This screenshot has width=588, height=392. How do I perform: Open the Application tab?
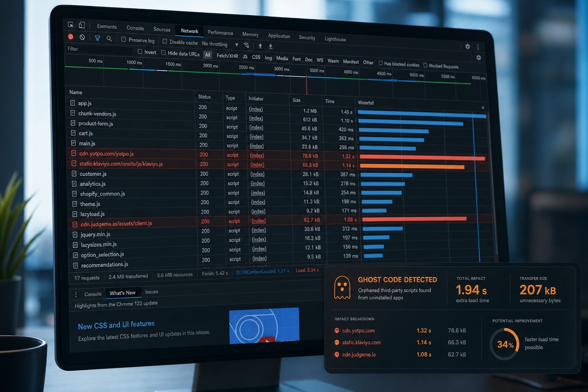pos(279,36)
